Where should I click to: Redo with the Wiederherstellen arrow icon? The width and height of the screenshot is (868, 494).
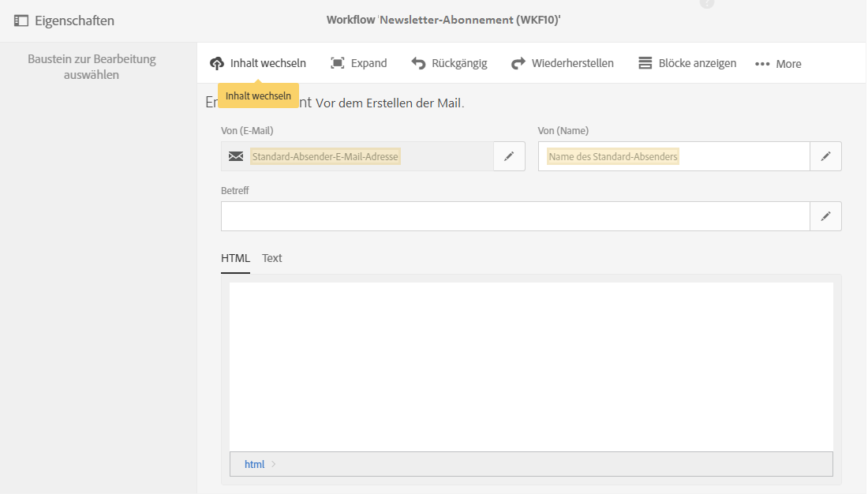518,63
